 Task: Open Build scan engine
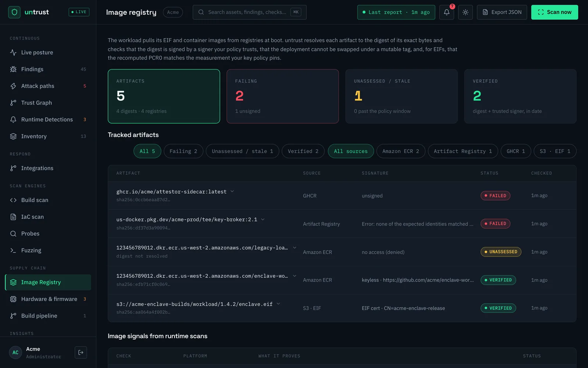[48, 200]
